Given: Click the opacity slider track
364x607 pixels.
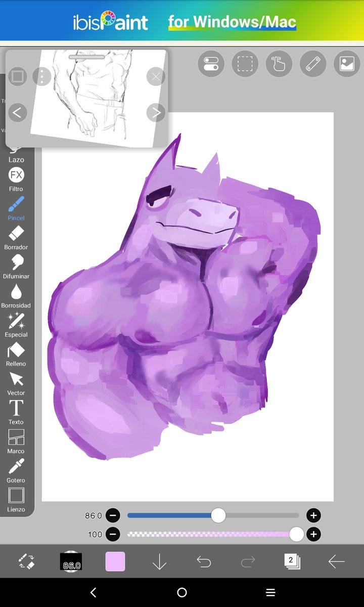Looking at the screenshot, I should pyautogui.click(x=213, y=534).
